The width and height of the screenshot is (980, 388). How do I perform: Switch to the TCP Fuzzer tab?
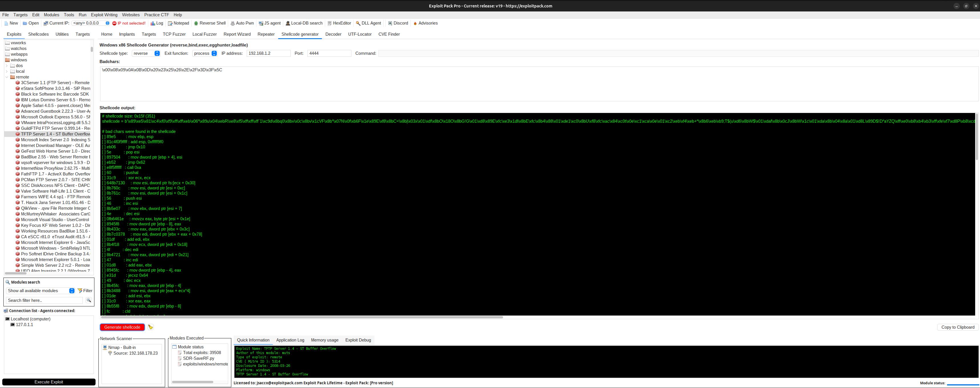click(x=174, y=34)
